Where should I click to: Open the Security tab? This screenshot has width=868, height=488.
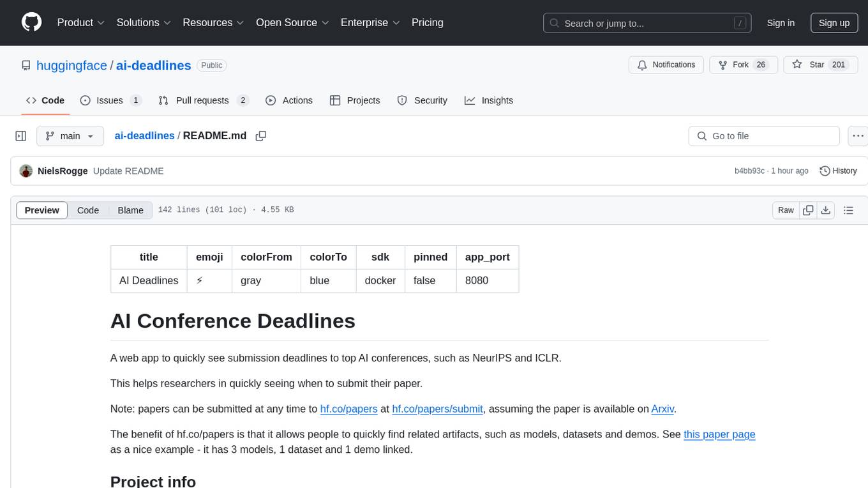coord(422,100)
